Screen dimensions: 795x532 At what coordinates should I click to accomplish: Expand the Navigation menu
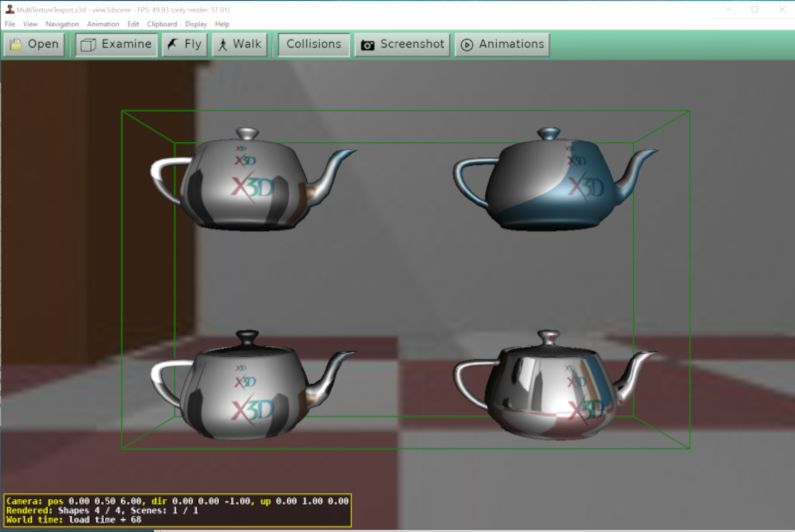62,24
